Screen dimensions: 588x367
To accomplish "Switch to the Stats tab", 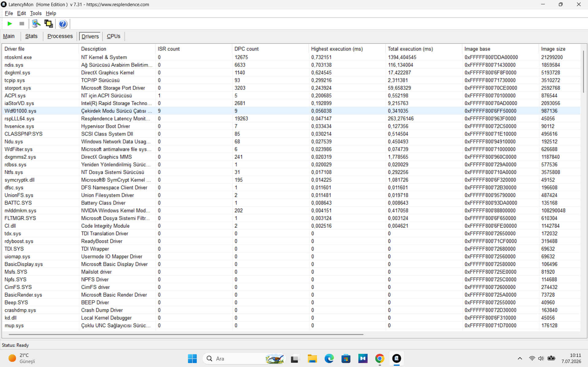I will pyautogui.click(x=31, y=36).
